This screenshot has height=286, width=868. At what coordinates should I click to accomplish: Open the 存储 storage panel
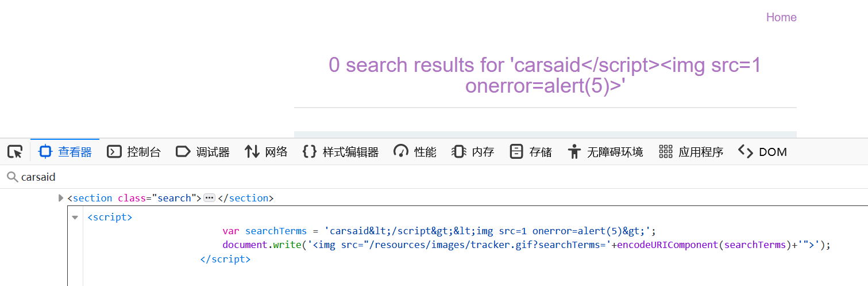(531, 152)
